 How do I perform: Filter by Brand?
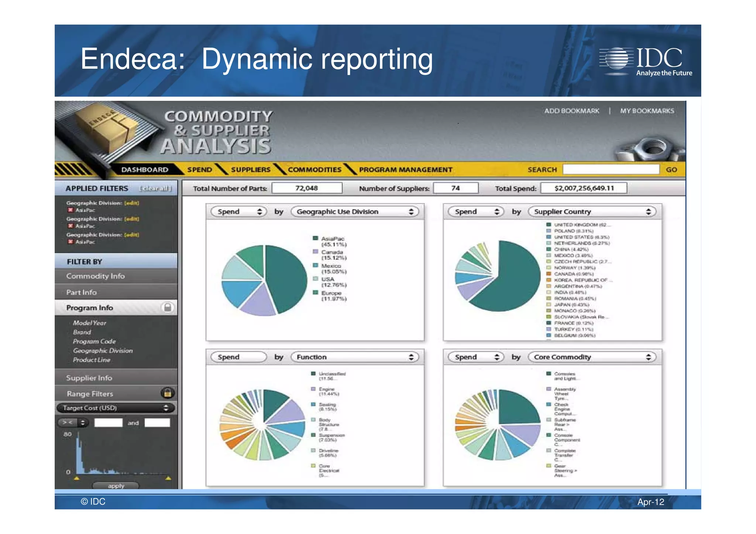(82, 332)
